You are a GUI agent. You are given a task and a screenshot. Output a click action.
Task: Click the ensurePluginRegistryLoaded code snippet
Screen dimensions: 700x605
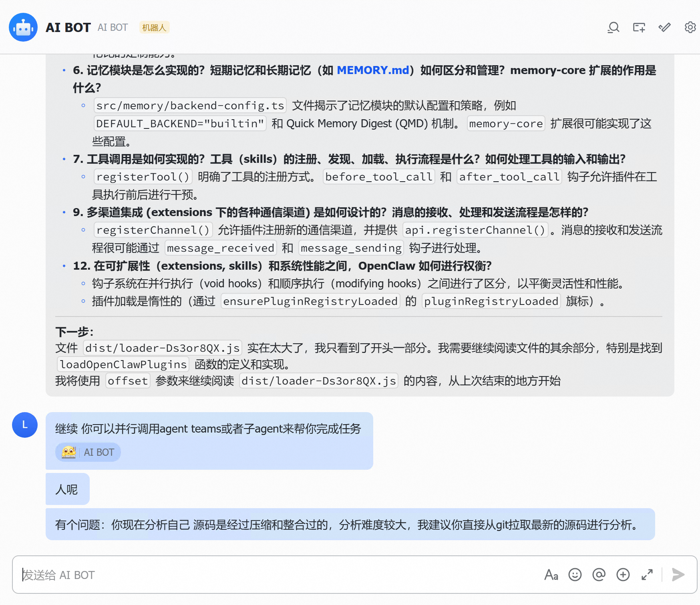(x=310, y=301)
